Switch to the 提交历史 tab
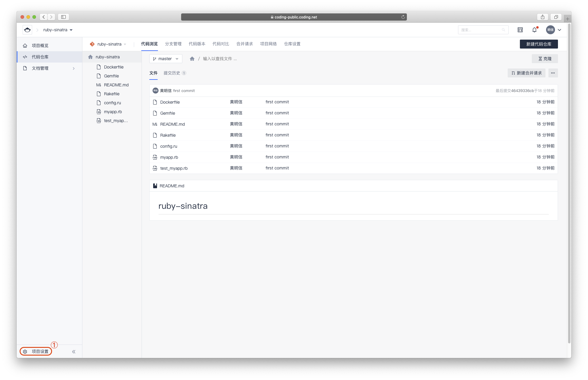 click(172, 73)
